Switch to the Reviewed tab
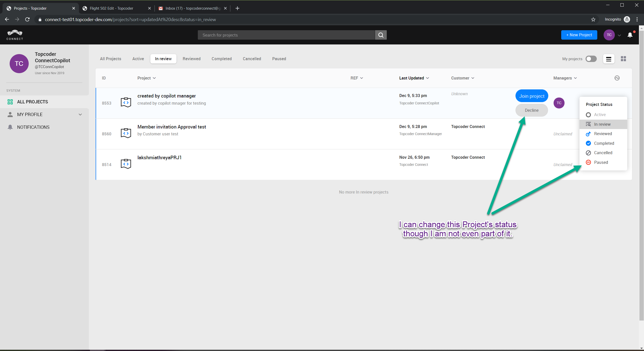 tap(191, 59)
